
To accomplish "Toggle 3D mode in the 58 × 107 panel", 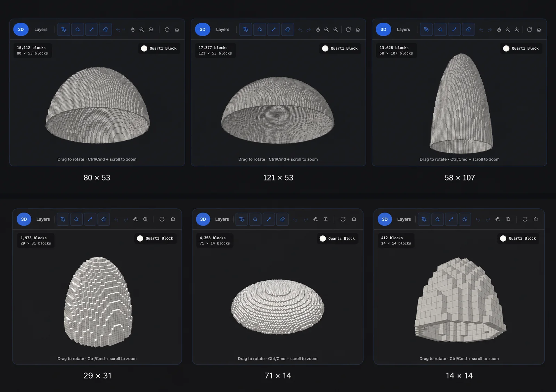I will tap(383, 30).
